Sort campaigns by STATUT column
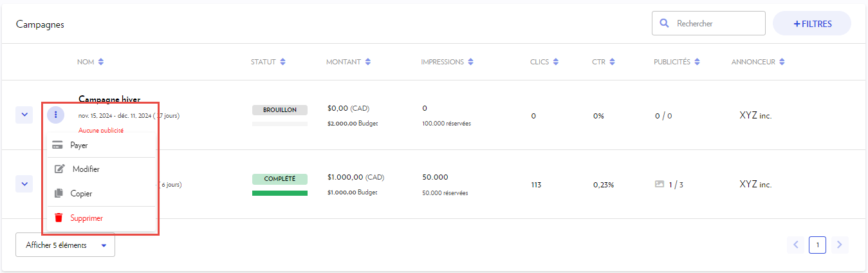Screen dimensions: 868x273 click(282, 62)
